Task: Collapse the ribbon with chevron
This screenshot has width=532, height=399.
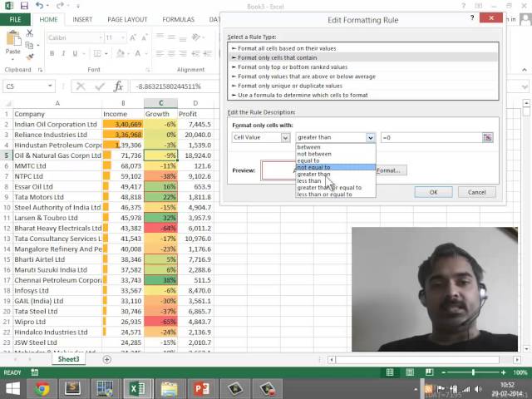Action: [x=525, y=70]
